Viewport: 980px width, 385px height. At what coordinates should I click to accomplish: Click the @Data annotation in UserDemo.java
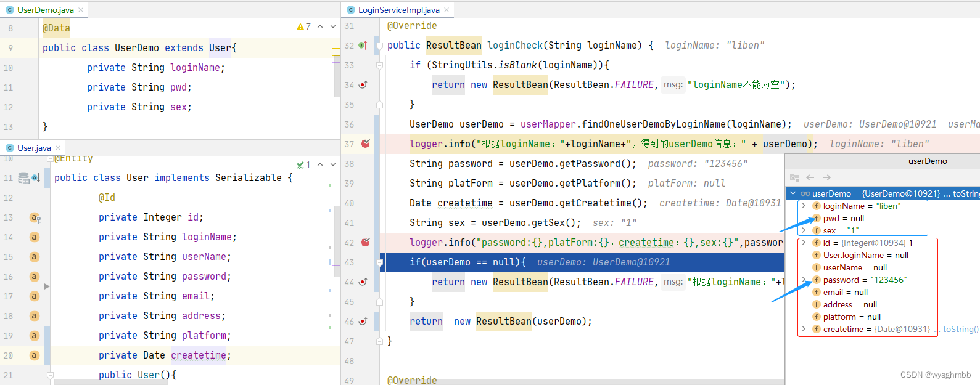pos(56,28)
